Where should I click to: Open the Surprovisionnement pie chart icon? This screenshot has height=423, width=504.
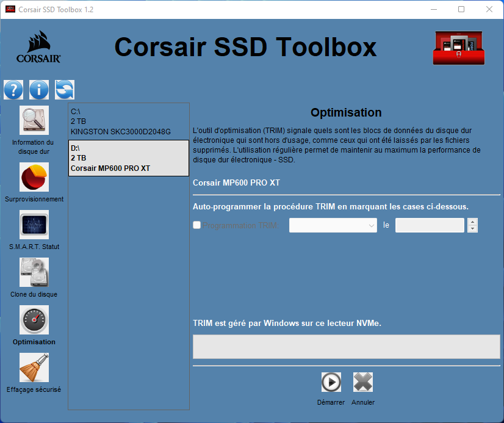point(34,177)
